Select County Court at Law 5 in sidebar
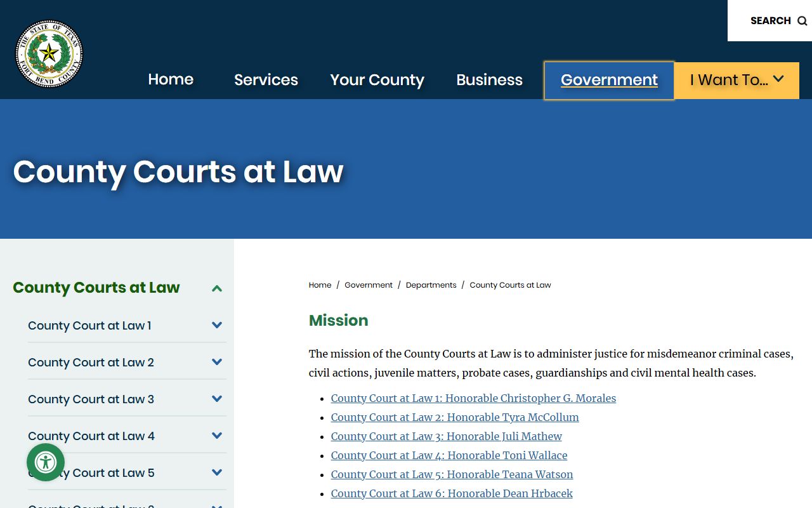812x508 pixels. (91, 473)
